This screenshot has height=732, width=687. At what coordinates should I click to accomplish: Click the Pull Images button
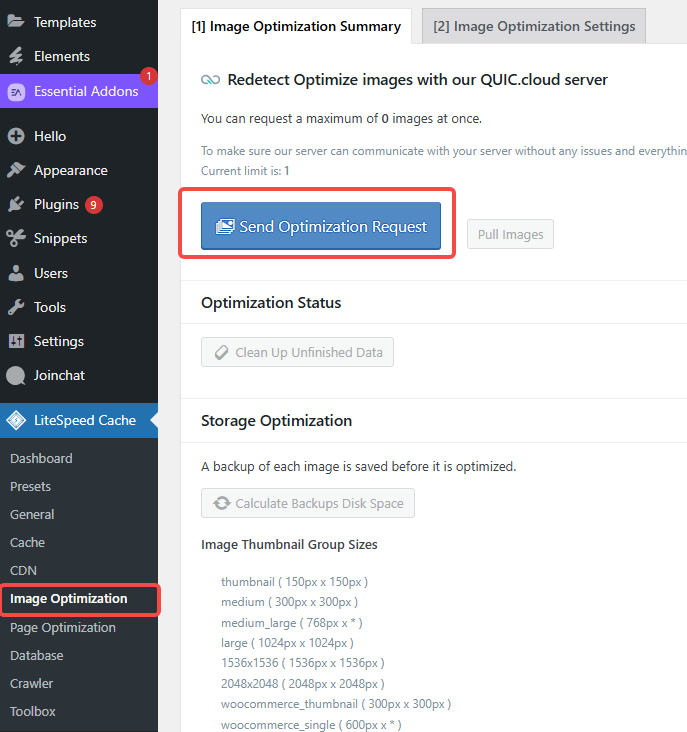[510, 234]
